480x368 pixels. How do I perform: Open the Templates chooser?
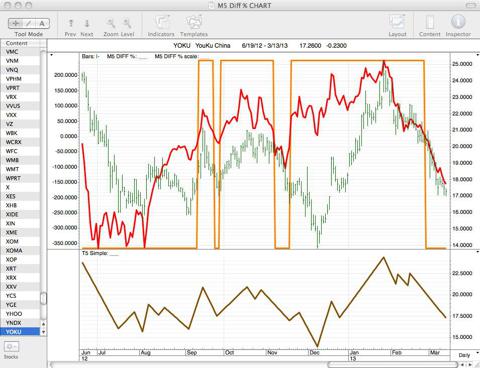coord(194,22)
